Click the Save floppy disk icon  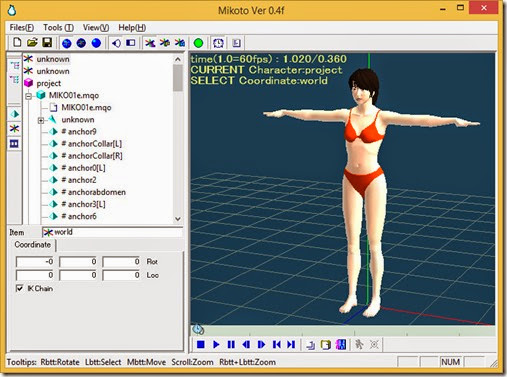tap(47, 43)
